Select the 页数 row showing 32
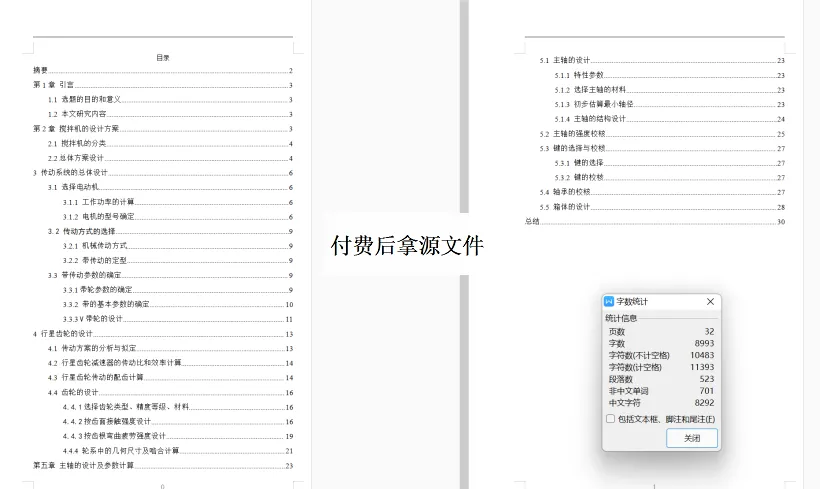 pyautogui.click(x=662, y=332)
